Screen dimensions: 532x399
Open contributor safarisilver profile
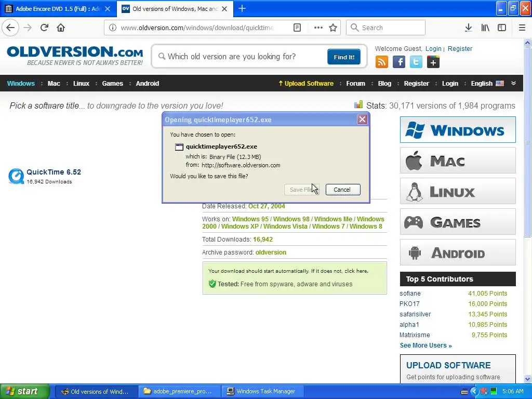coord(415,314)
